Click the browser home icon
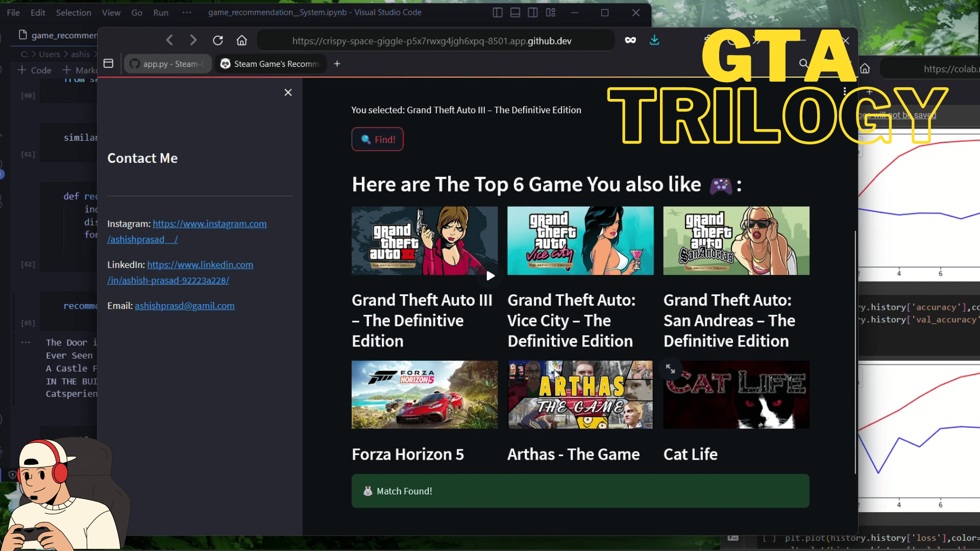The image size is (980, 551). coord(241,40)
